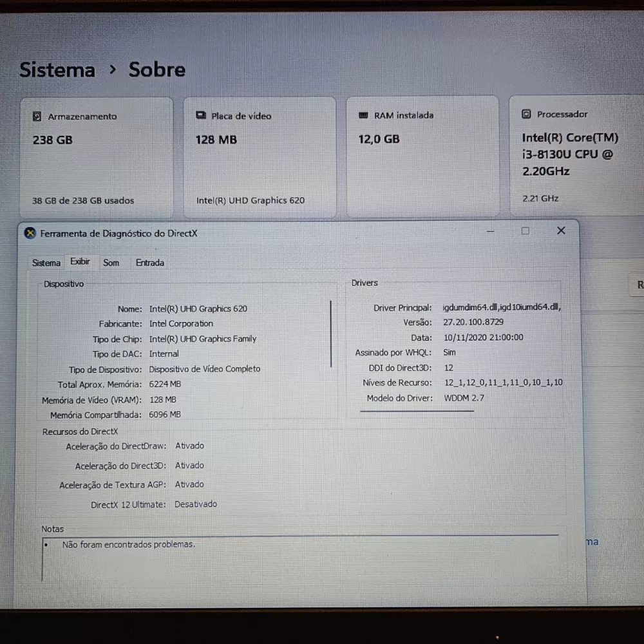Viewport: 644px width, 644px height.
Task: Select the WHQL signed 'Sim' value
Action: tap(450, 352)
